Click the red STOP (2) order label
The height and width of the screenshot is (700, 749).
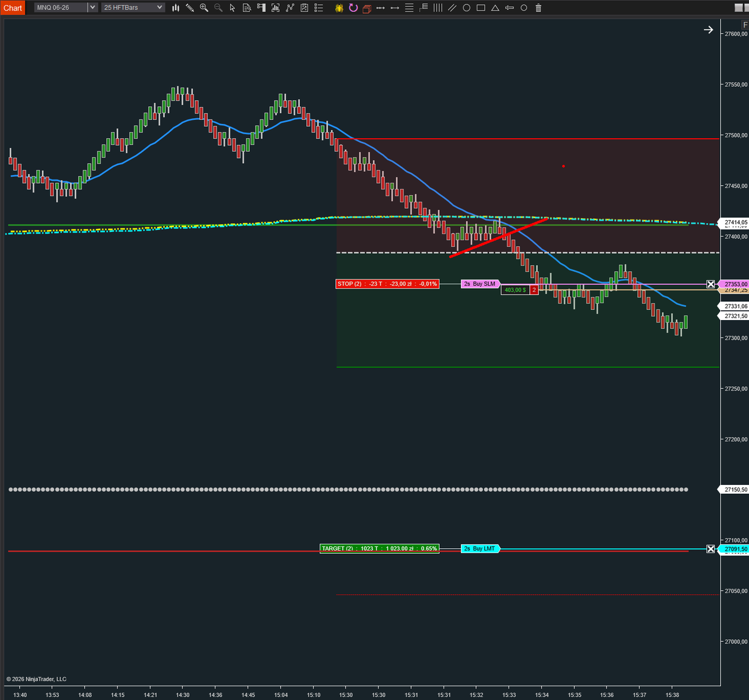[387, 284]
